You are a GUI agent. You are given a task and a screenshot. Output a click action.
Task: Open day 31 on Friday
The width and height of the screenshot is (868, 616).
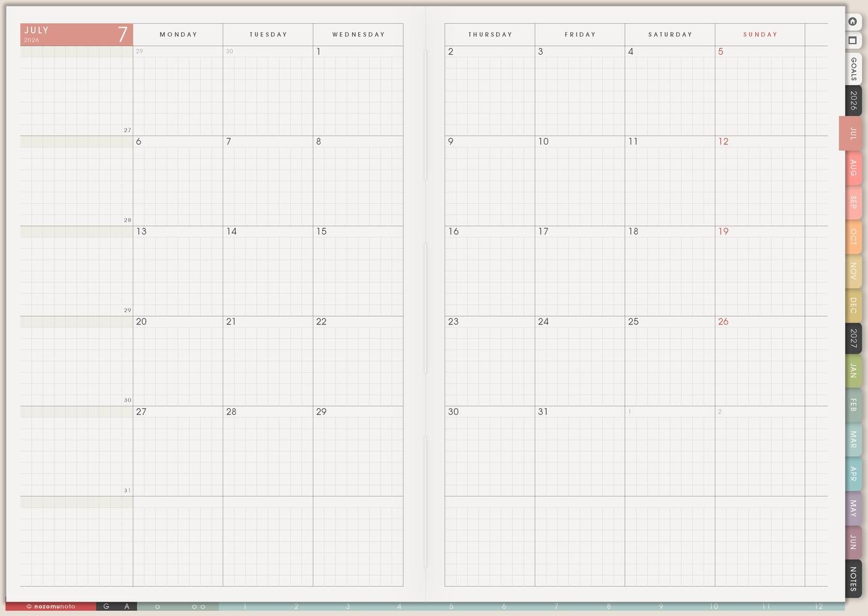pyautogui.click(x=543, y=411)
